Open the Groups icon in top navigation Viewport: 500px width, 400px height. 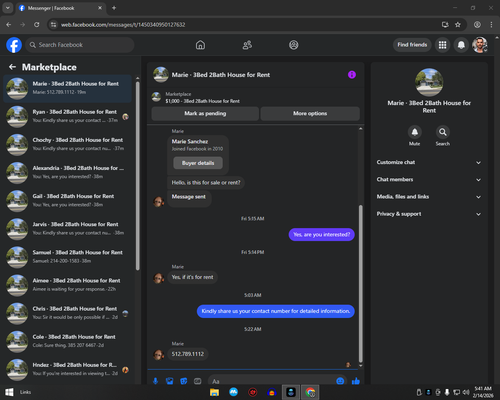click(294, 45)
